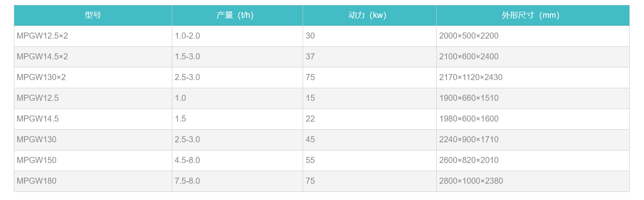Click the MPGW14.5 single model cell
The width and height of the screenshot is (644, 200).
click(x=38, y=119)
